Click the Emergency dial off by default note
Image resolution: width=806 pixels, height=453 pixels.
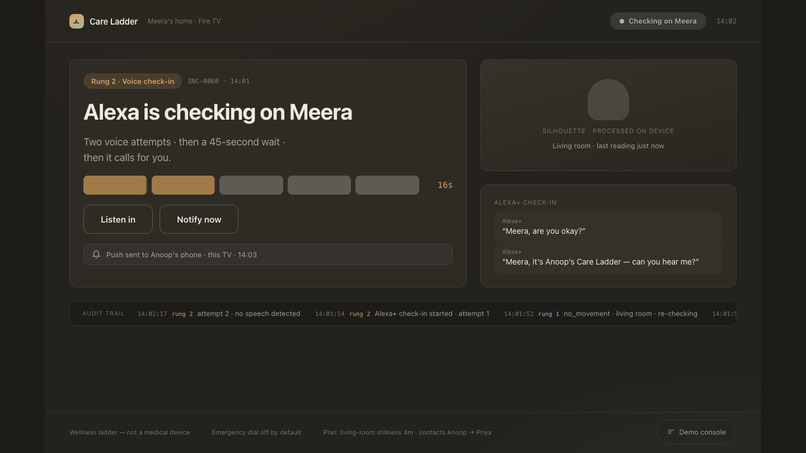point(257,432)
